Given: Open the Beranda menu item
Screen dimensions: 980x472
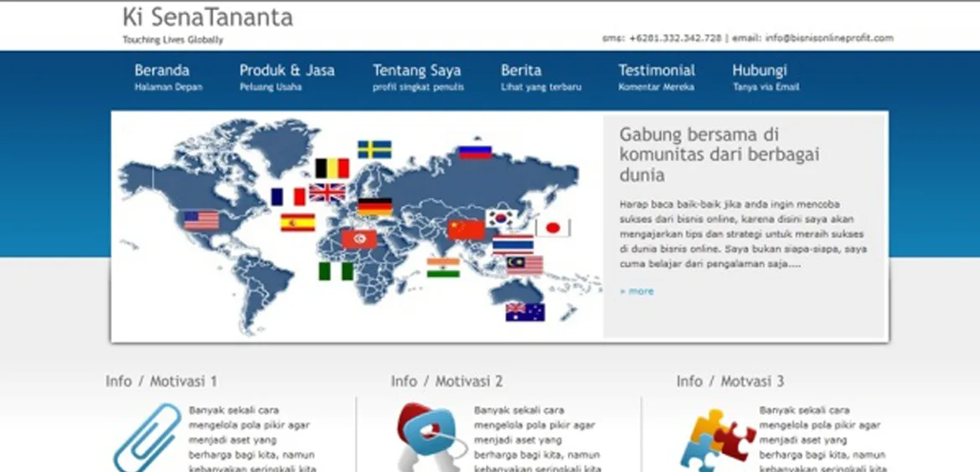Looking at the screenshot, I should pos(162,70).
